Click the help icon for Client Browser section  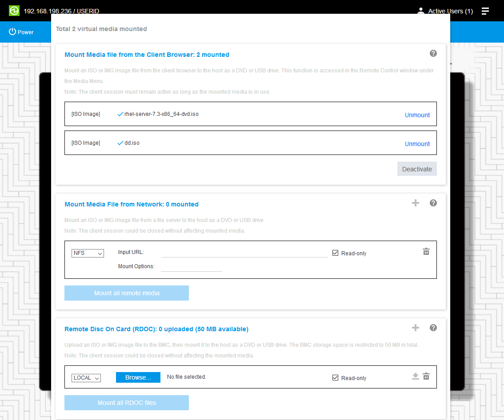(433, 53)
